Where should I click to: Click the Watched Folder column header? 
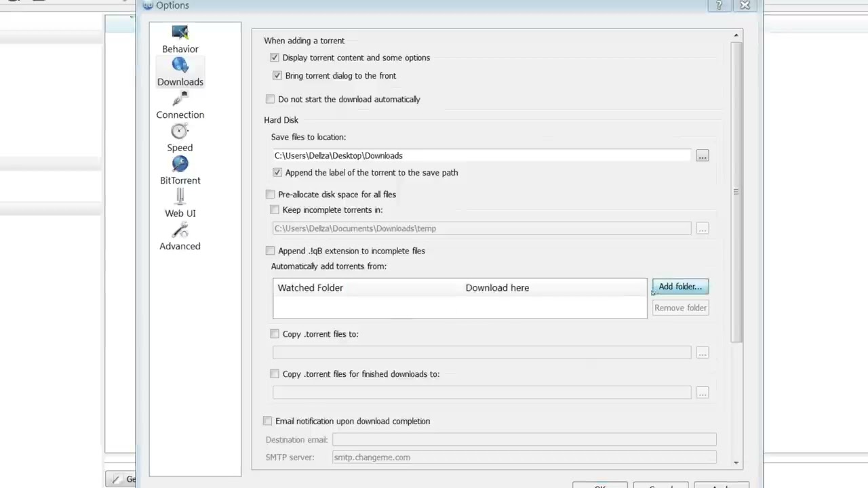pyautogui.click(x=311, y=288)
